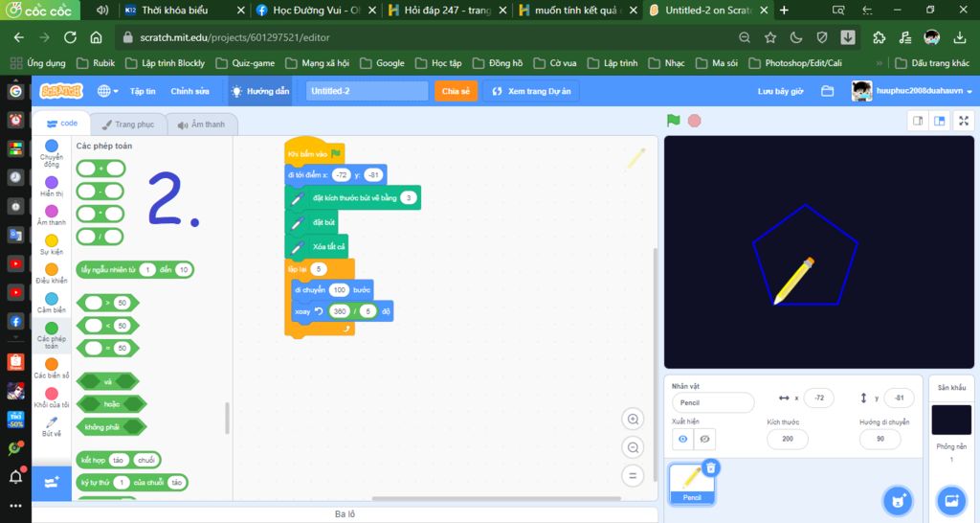This screenshot has height=523, width=980.
Task: Switch to the Âm thanh tab
Action: point(201,125)
